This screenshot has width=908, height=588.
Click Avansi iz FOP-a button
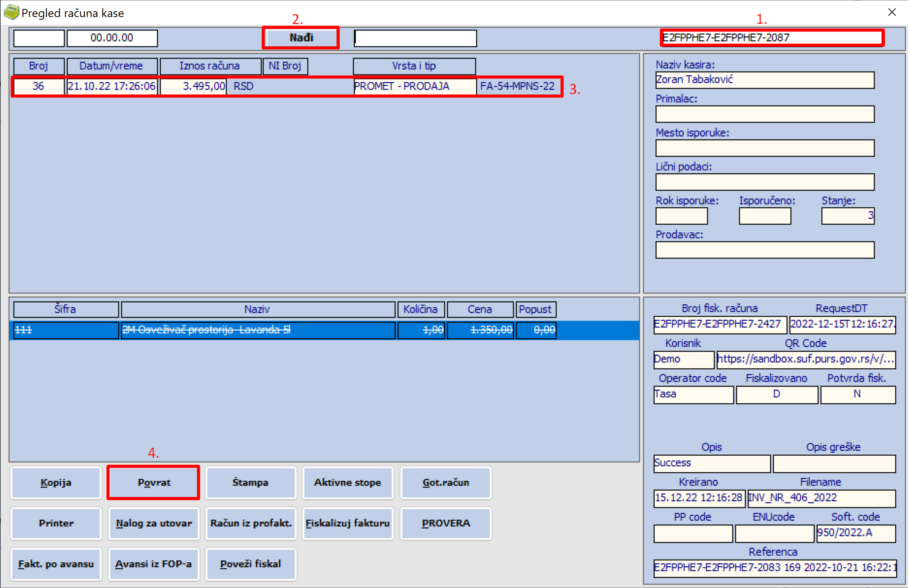[154, 564]
